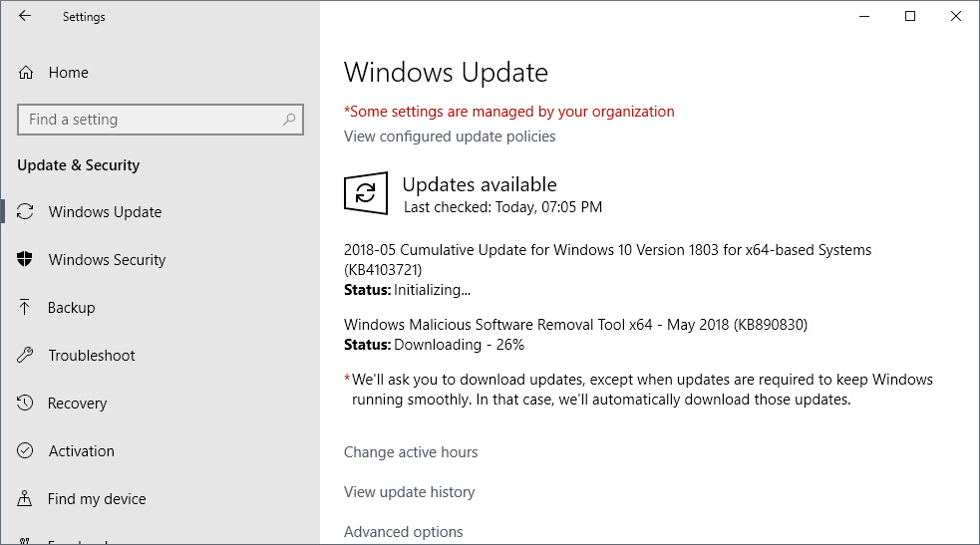The image size is (980, 545).
Task: Click Malicious Software Removal Tool KB890830 entry
Action: point(575,325)
